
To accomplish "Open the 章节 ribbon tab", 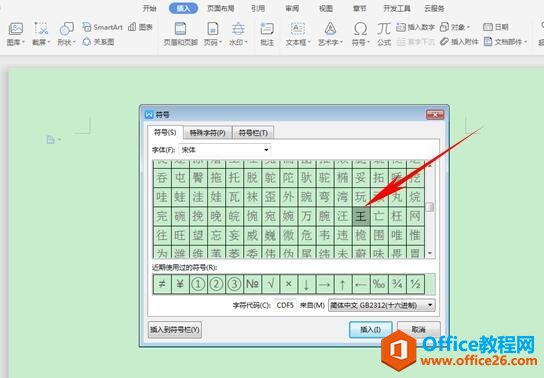I will pos(360,8).
